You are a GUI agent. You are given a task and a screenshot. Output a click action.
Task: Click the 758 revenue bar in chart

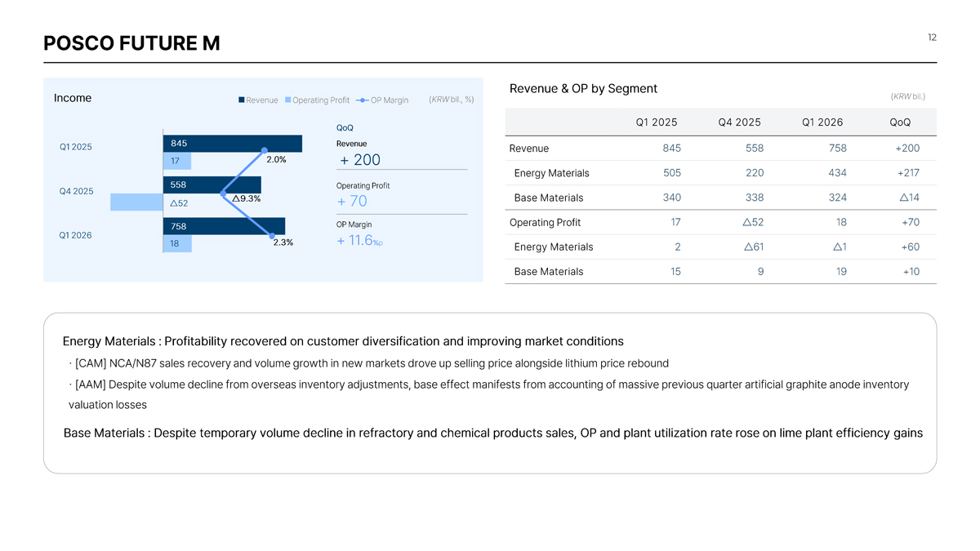(224, 226)
